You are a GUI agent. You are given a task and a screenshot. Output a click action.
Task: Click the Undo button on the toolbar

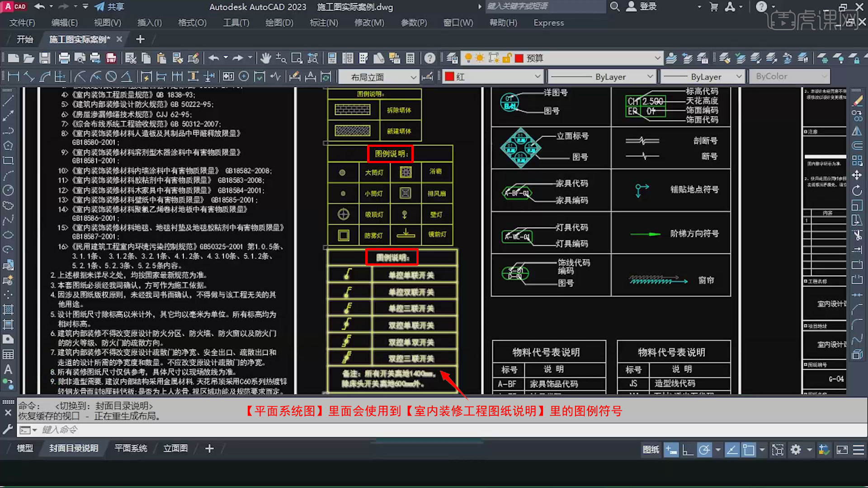[213, 58]
